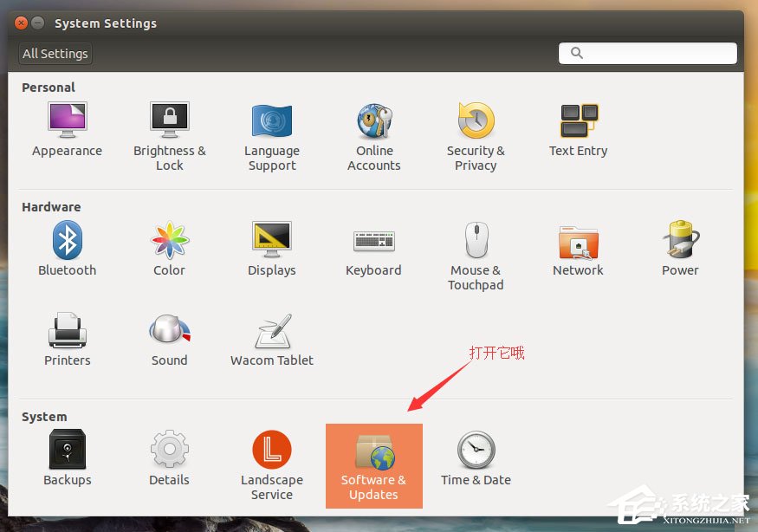The width and height of the screenshot is (758, 532).
Task: Click the search field
Action: pyautogui.click(x=646, y=53)
